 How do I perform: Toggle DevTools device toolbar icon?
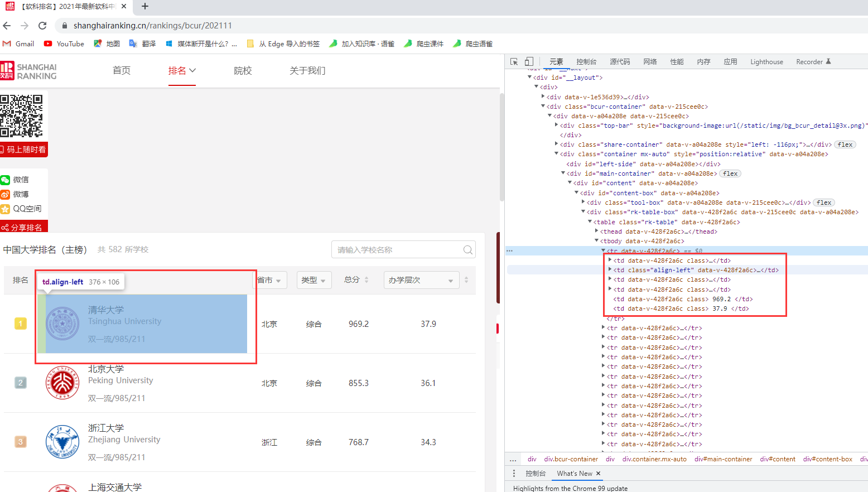point(529,61)
